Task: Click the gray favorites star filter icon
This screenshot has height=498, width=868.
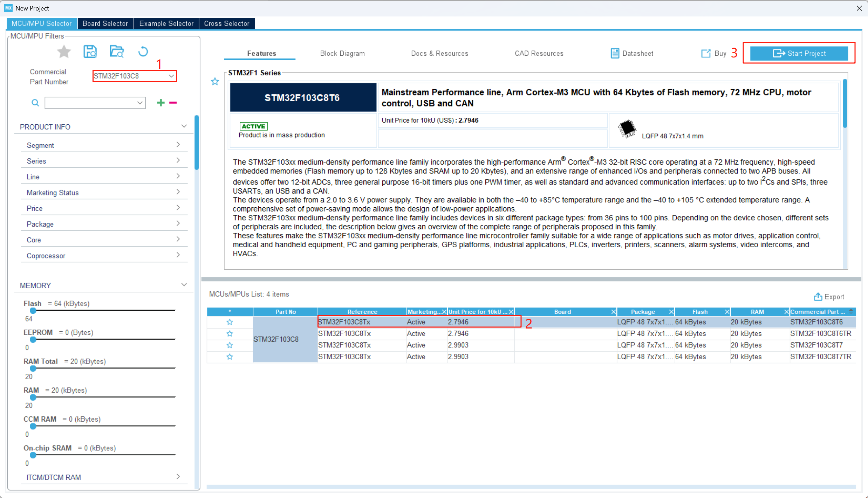Action: coord(64,52)
